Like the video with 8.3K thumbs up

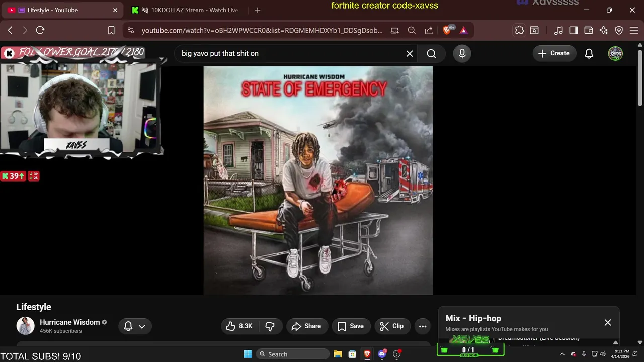(238, 326)
